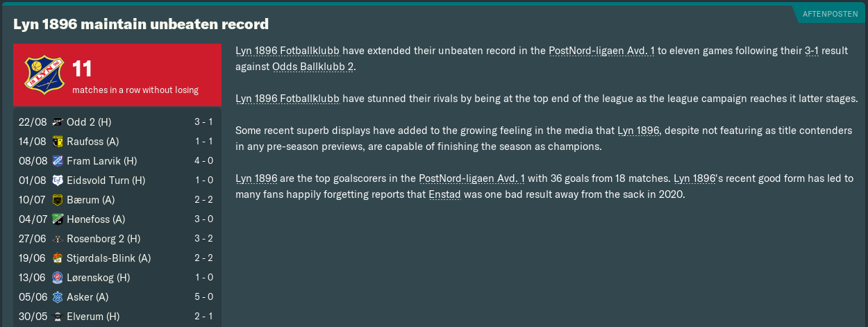The height and width of the screenshot is (327, 868).
Task: Click the Hønefoss team badge
Action: 57,219
